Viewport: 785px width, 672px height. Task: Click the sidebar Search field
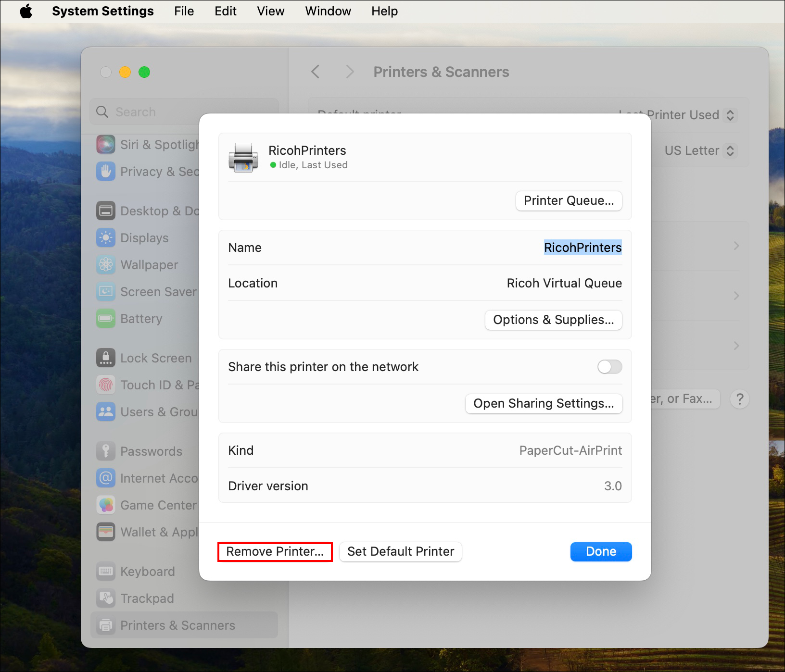184,112
